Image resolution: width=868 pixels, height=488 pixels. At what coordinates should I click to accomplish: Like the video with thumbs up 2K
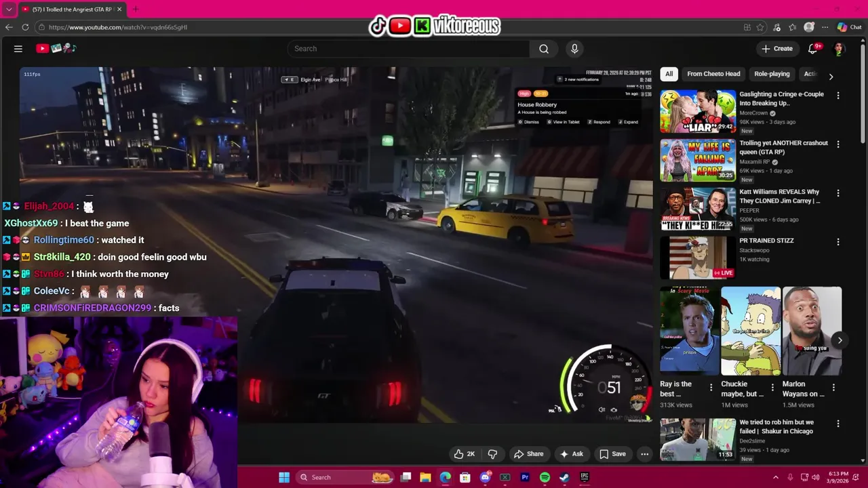tap(465, 454)
